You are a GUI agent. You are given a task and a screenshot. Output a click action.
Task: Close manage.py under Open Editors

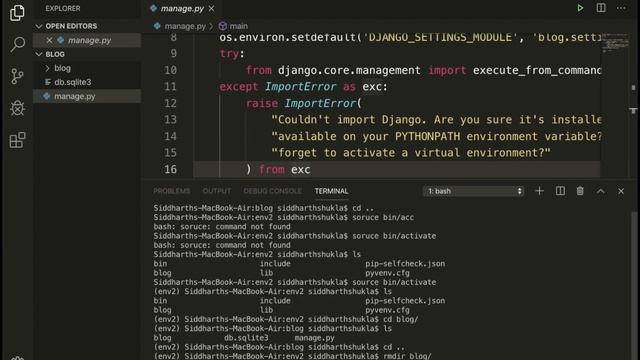point(49,40)
